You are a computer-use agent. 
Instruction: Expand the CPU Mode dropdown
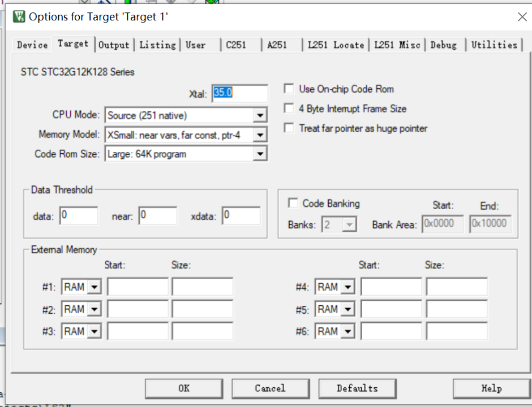pyautogui.click(x=260, y=115)
